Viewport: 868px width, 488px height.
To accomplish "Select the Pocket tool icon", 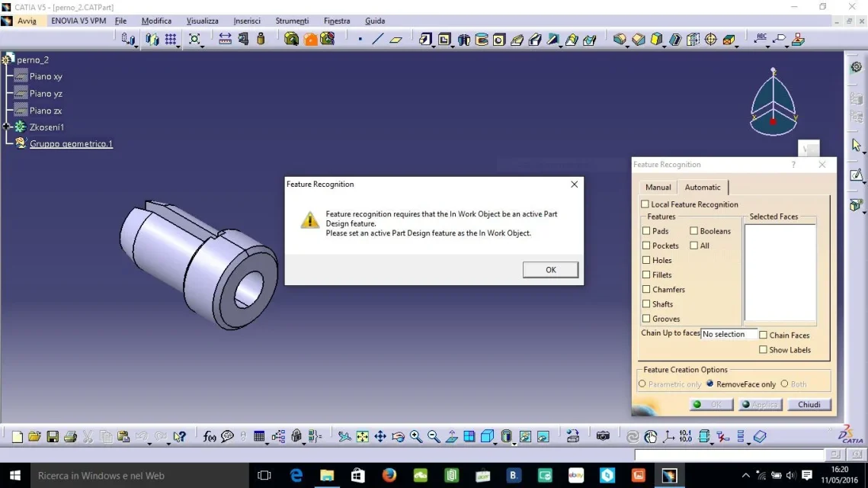I will coord(444,40).
